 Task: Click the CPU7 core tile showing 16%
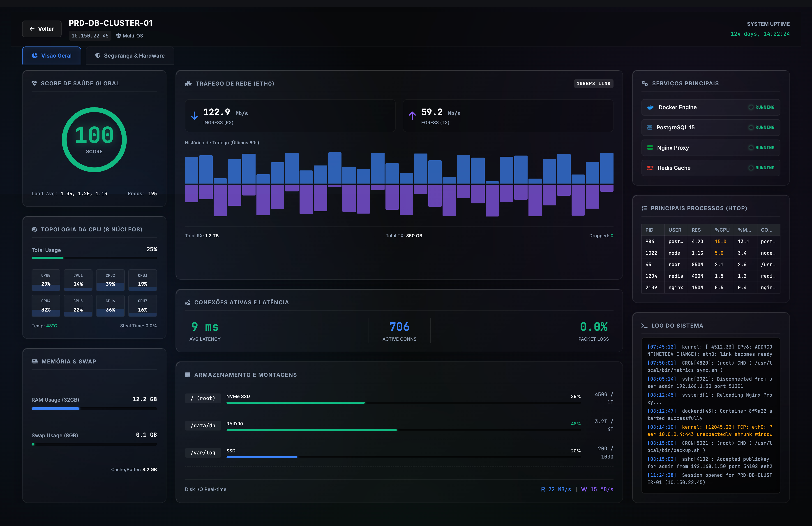coord(143,306)
